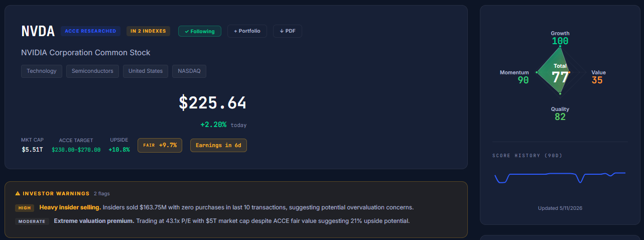644x240 pixels.
Task: Click the score radar diamond chart
Action: (560, 71)
